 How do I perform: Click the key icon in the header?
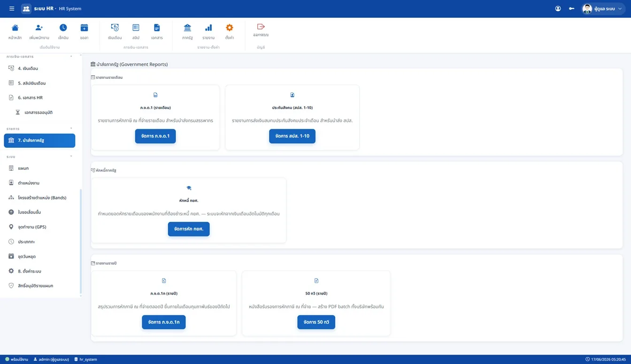point(571,8)
